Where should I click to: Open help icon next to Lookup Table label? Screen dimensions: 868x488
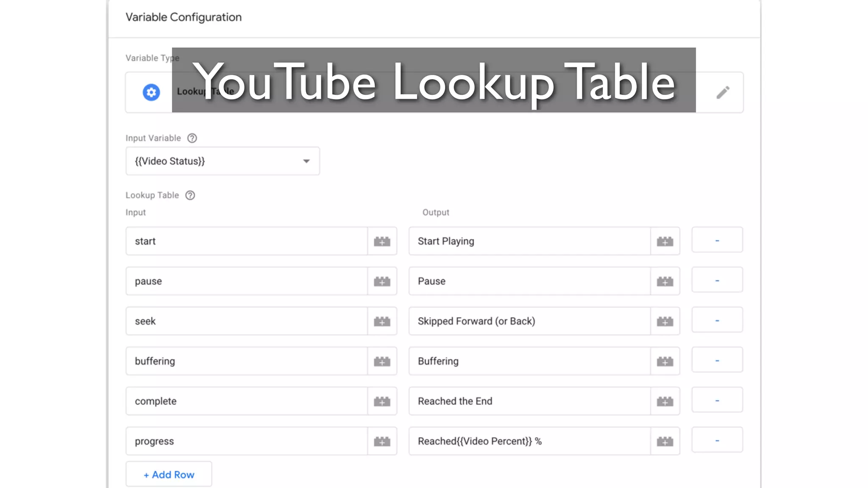190,195
